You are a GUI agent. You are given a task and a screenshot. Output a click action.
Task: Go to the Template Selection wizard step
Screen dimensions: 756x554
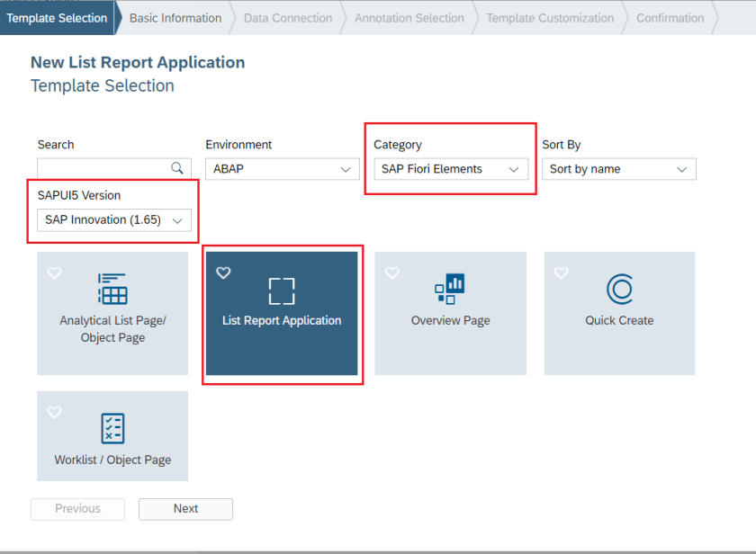[x=57, y=18]
